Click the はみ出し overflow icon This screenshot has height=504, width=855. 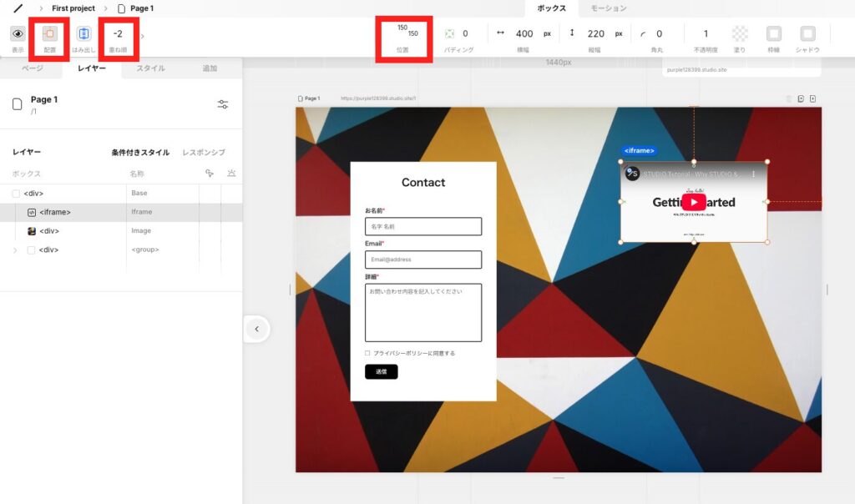(x=83, y=33)
